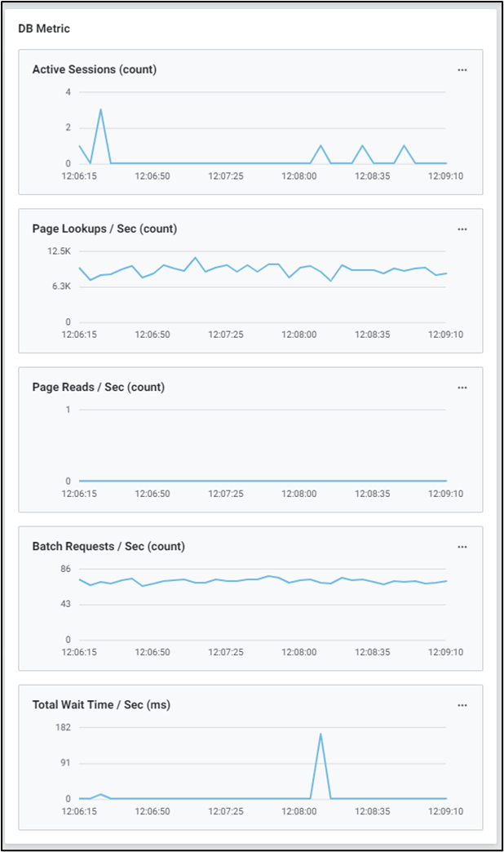Viewport: 504px width, 852px height.
Task: Show more options for Total Wait Time chart
Action: [x=462, y=705]
